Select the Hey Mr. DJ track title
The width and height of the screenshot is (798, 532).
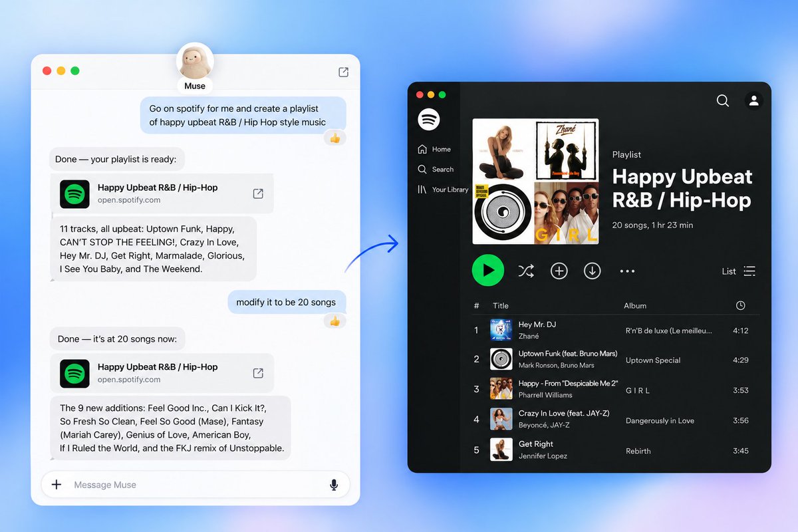(x=537, y=325)
